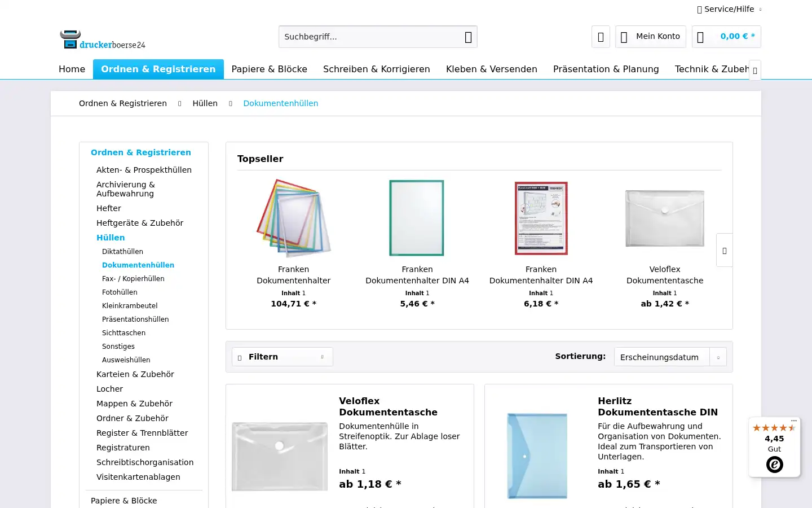Open Archivierung & Aufbewahrung category
This screenshot has width=812, height=508.
(x=126, y=189)
